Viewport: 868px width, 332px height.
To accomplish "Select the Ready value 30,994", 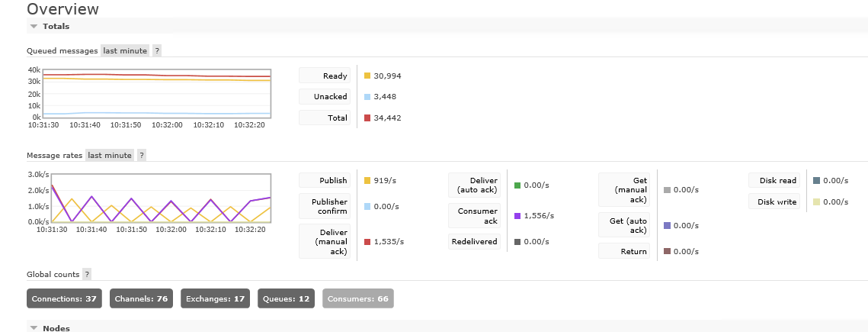I will (x=387, y=76).
